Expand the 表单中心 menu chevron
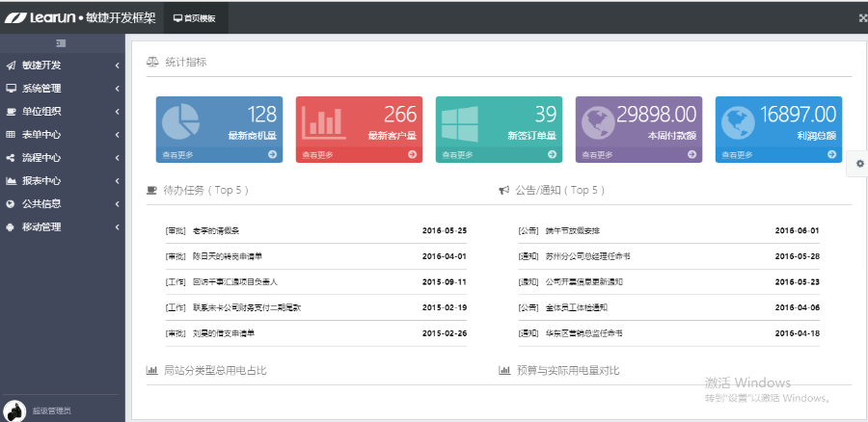Image resolution: width=868 pixels, height=422 pixels. coord(118,135)
